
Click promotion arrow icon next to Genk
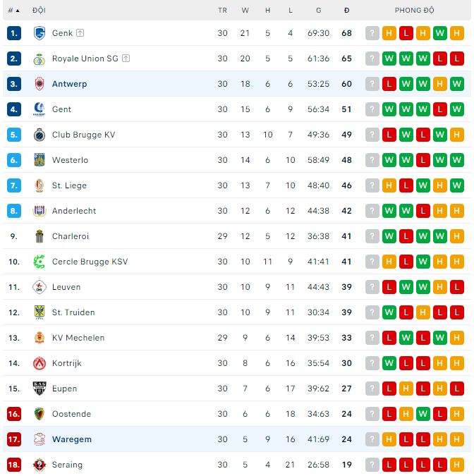[80, 33]
